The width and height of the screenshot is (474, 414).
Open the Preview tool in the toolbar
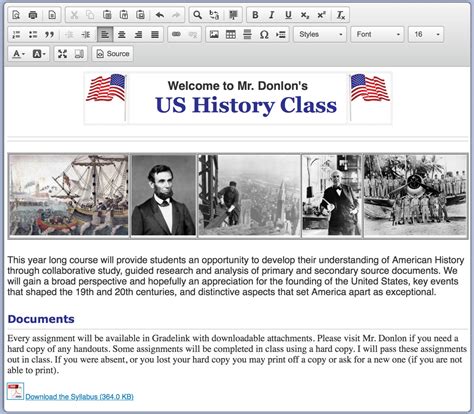16,15
